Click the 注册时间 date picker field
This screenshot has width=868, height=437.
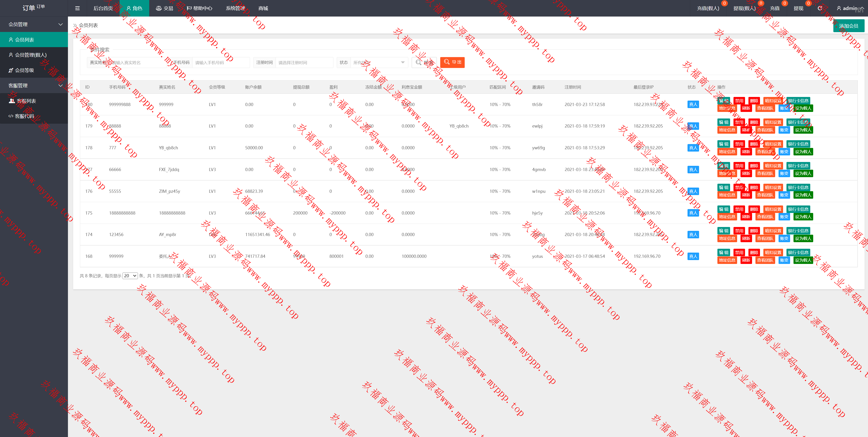click(x=304, y=62)
